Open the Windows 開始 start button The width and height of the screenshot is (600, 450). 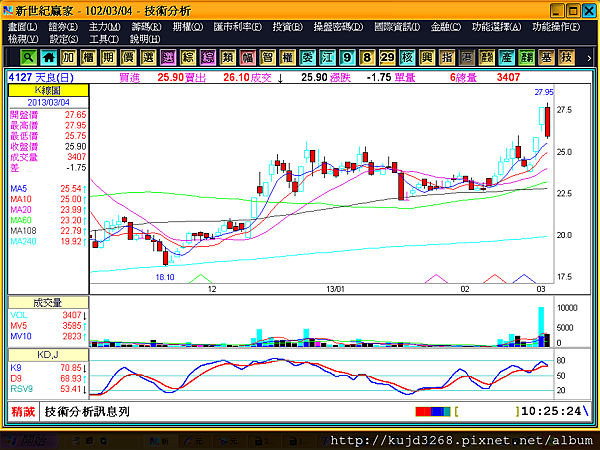28,441
